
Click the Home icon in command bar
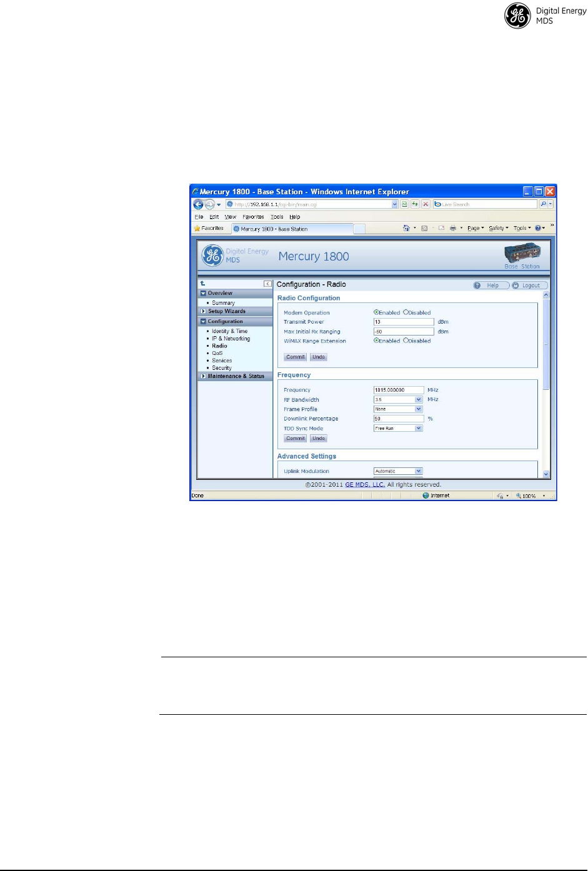(x=406, y=228)
